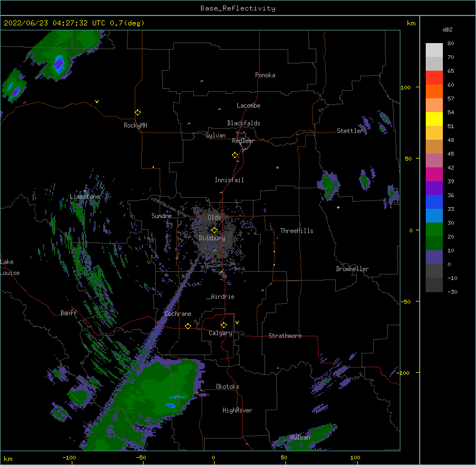Image resolution: width=476 pixels, height=465 pixels.
Task: Select the slate purple 0-10 dBZ swatch
Action: [x=434, y=257]
